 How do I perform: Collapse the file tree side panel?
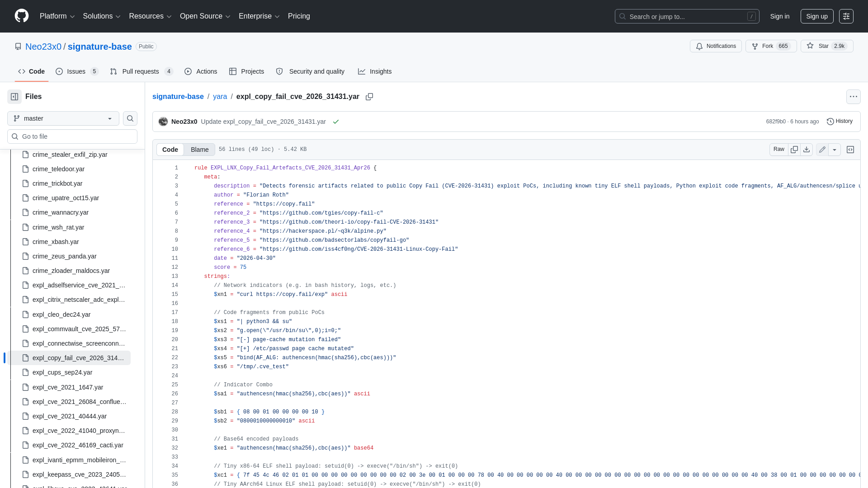(14, 97)
